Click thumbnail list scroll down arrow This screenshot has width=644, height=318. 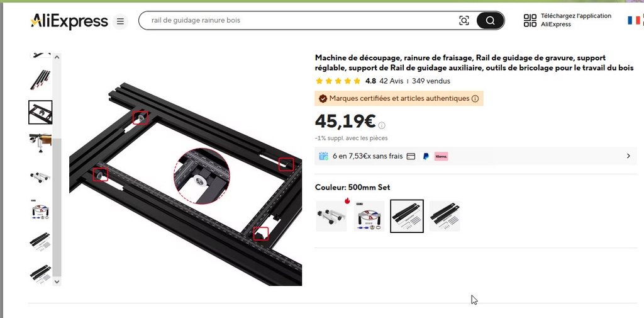[57, 282]
